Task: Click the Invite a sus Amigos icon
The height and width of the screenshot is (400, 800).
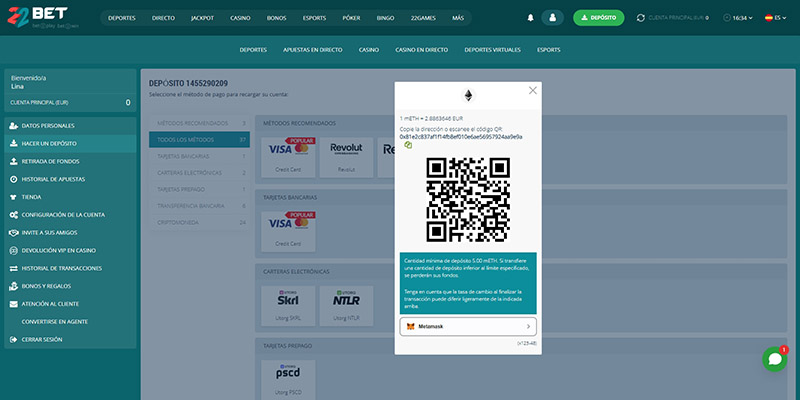Action: [14, 233]
